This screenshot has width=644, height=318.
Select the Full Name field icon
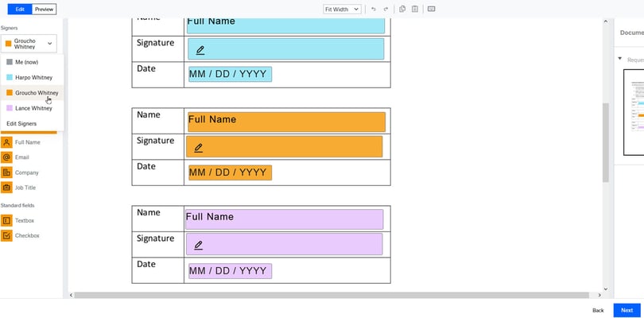pos(6,142)
